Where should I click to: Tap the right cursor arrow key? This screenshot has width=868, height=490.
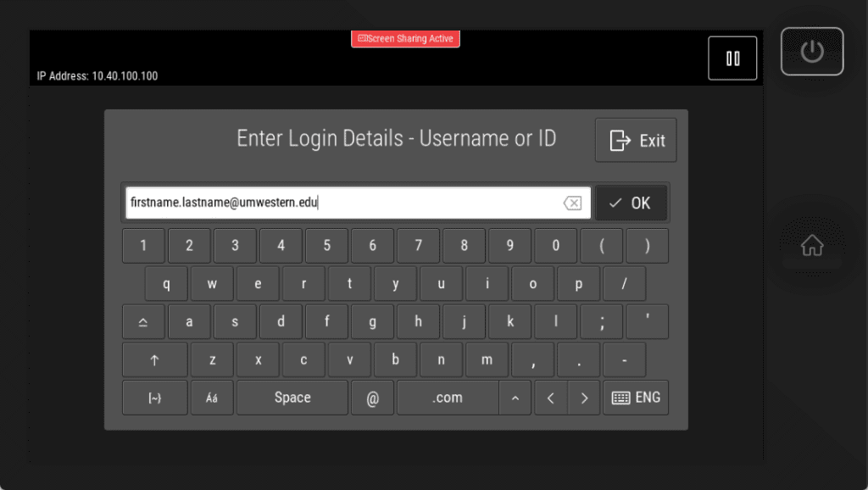(x=585, y=397)
